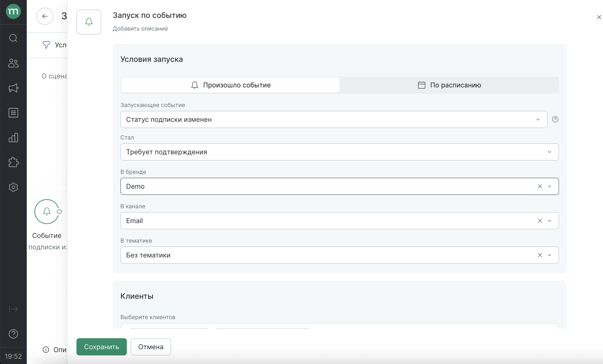Image resolution: width=603 pixels, height=364 pixels.
Task: Click the Отмена button
Action: coord(151,347)
